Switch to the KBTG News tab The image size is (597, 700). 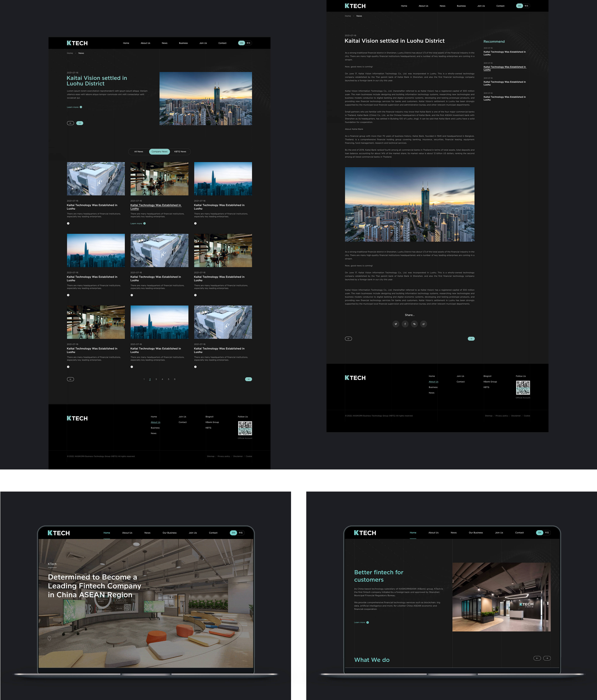180,152
